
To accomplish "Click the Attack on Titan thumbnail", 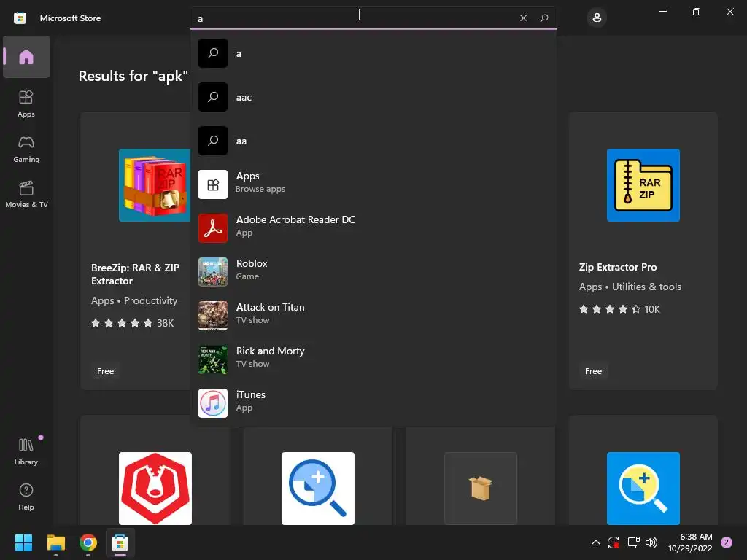I will [213, 316].
